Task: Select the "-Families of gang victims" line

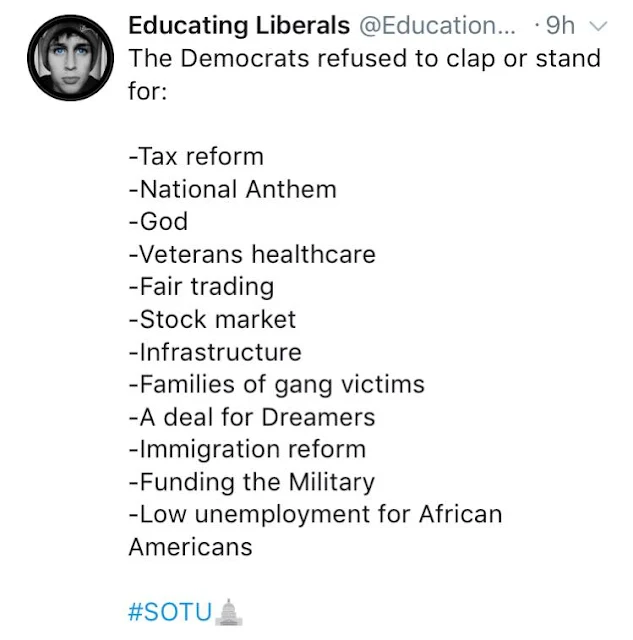Action: click(276, 384)
